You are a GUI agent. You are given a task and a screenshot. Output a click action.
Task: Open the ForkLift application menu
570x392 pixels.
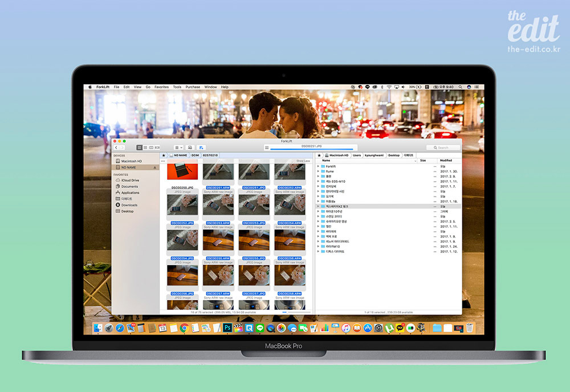103,87
